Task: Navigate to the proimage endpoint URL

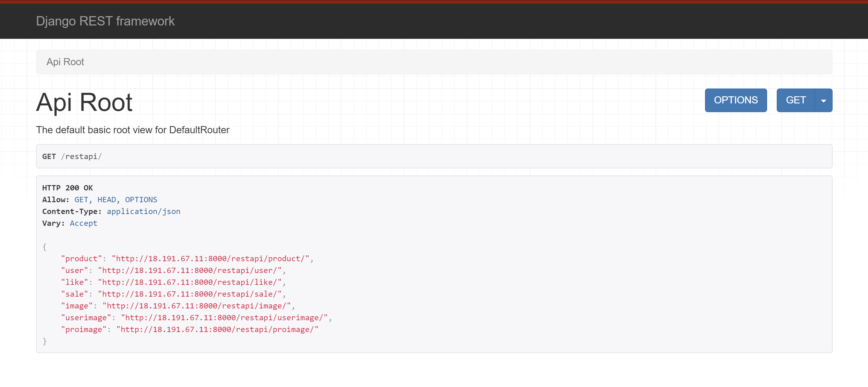Action: point(217,329)
